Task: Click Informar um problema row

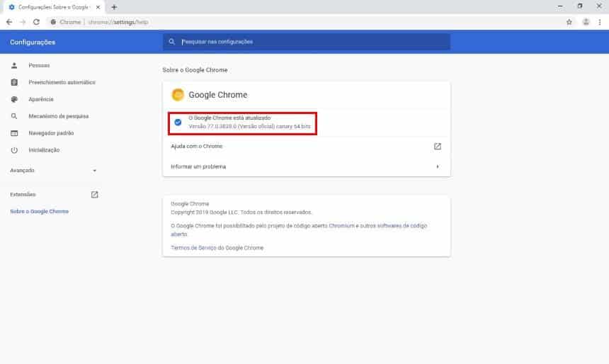Action: pyautogui.click(x=307, y=166)
